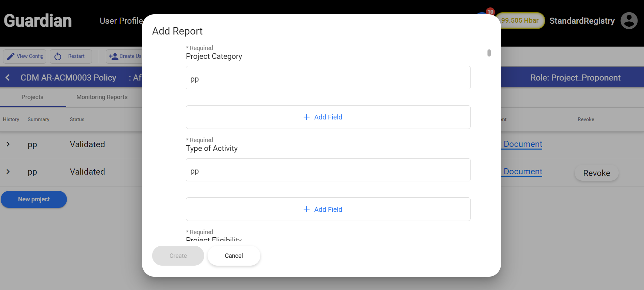Open the first row's Document link
Screen dimensions: 644x290
point(523,144)
